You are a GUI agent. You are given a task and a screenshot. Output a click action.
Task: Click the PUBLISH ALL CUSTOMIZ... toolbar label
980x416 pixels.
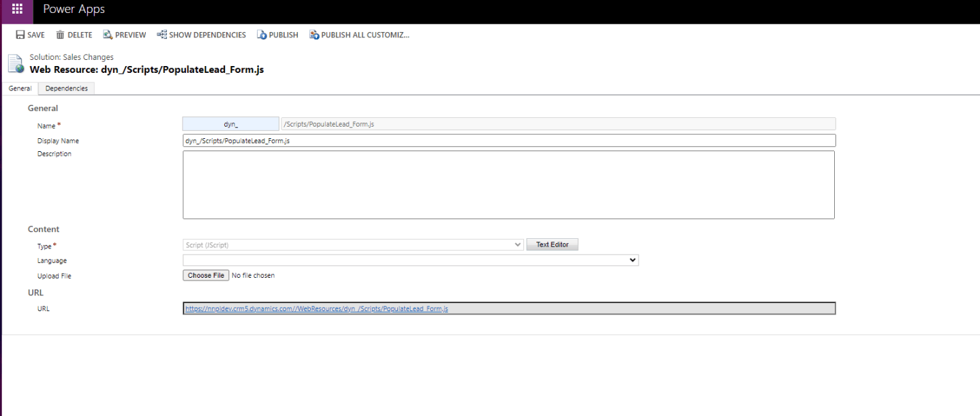pyautogui.click(x=365, y=35)
